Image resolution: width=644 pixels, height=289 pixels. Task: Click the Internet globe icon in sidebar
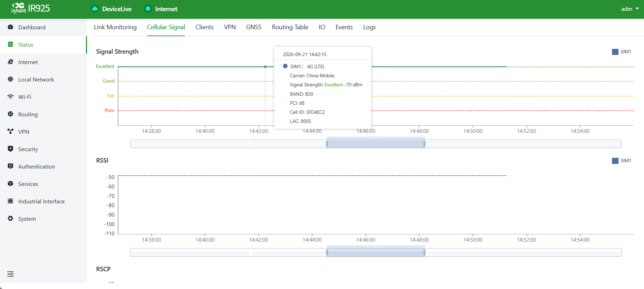[x=10, y=62]
